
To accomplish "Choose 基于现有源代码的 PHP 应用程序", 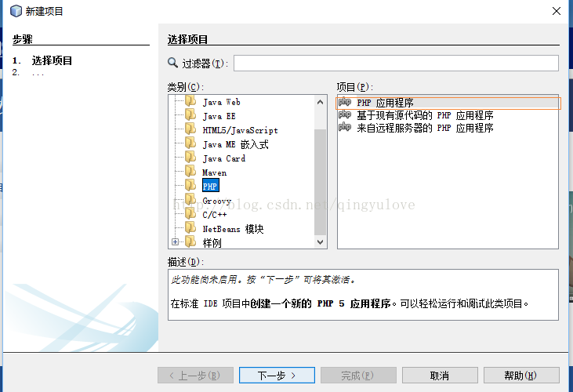I will pos(425,115).
